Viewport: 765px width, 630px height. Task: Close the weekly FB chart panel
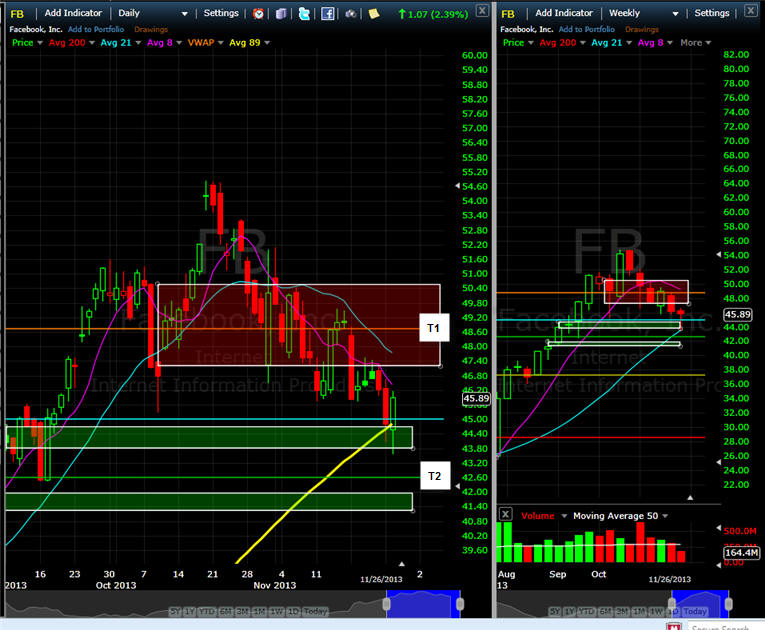point(751,10)
